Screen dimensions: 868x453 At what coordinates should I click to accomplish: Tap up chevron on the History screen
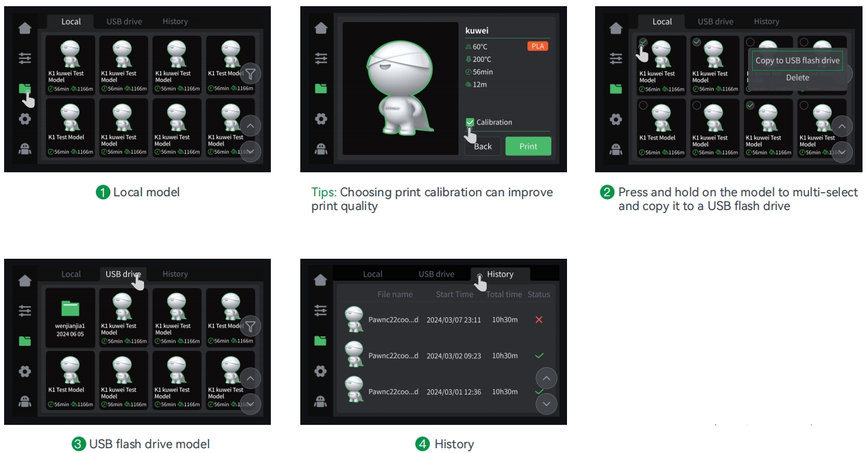coord(546,378)
